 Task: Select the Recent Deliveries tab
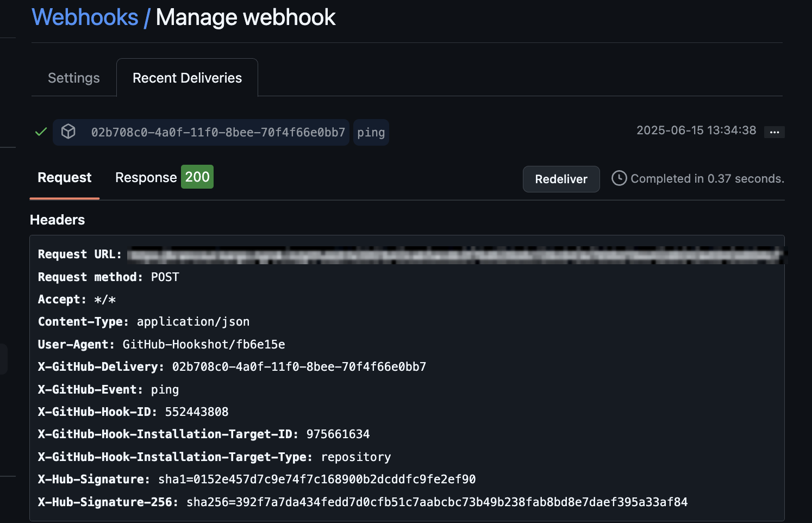187,78
